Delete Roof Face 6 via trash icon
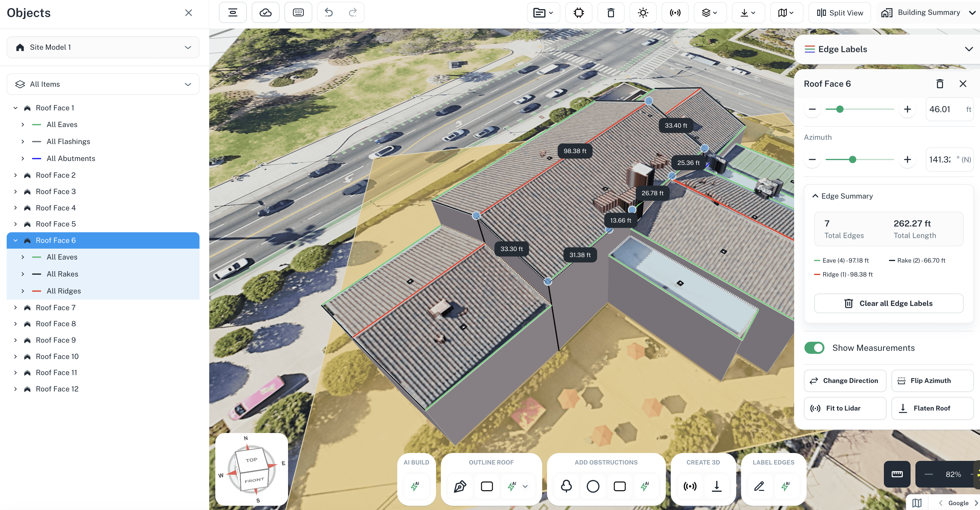The height and width of the screenshot is (510, 980). click(x=939, y=84)
